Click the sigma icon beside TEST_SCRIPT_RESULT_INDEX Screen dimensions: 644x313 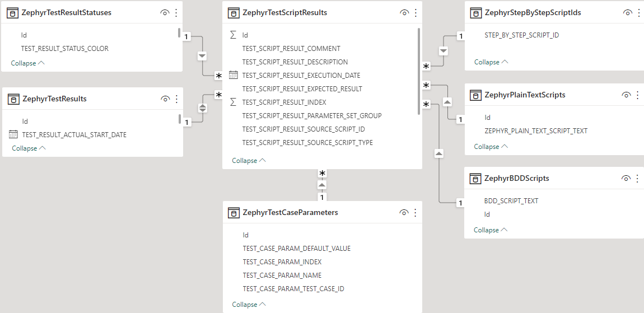pos(234,102)
